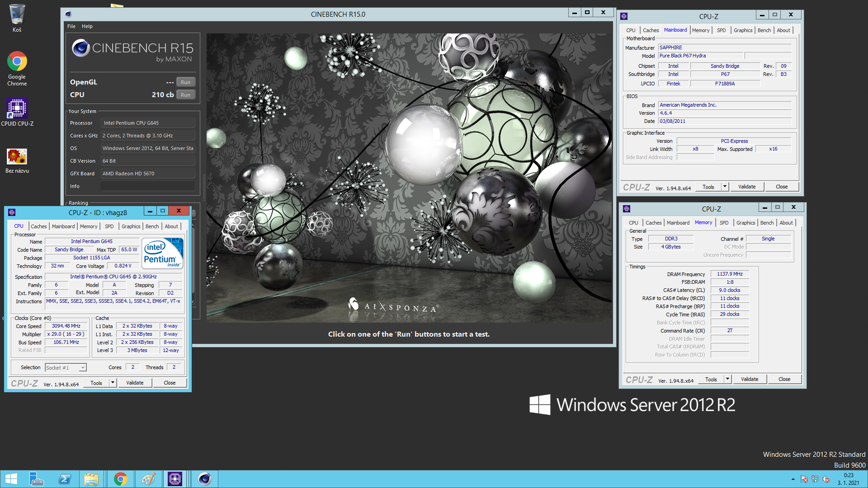Click the CPU-Z Mainboard window title icon
The image size is (868, 488).
[x=624, y=16]
